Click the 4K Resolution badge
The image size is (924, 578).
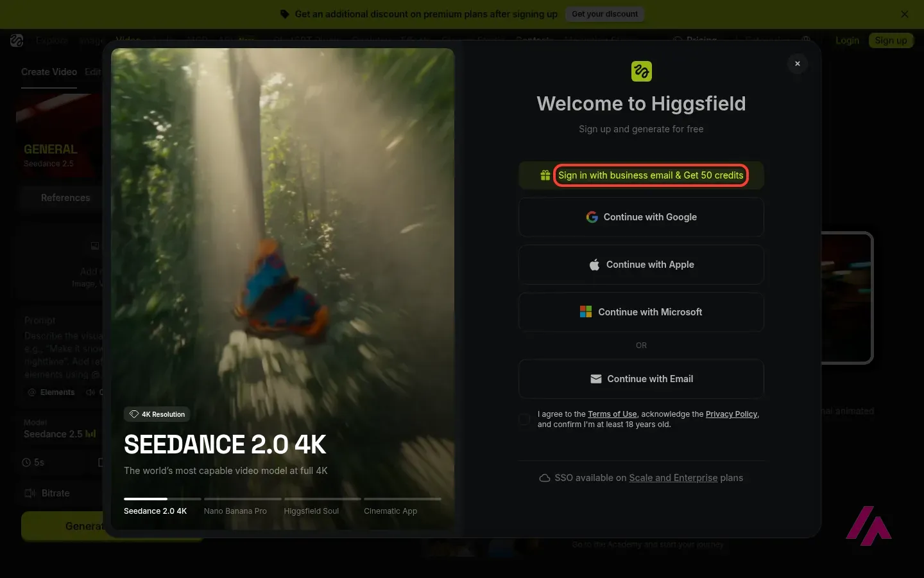[x=157, y=414]
